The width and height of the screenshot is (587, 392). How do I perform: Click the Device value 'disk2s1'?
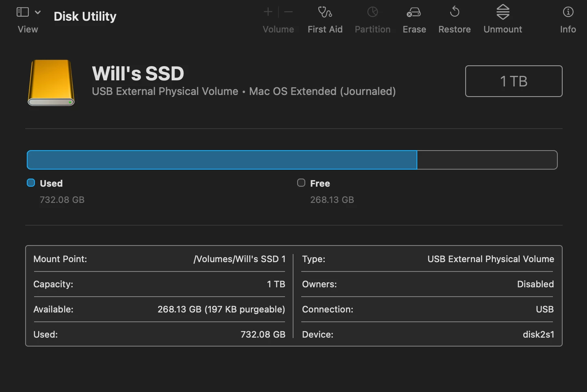click(x=538, y=334)
